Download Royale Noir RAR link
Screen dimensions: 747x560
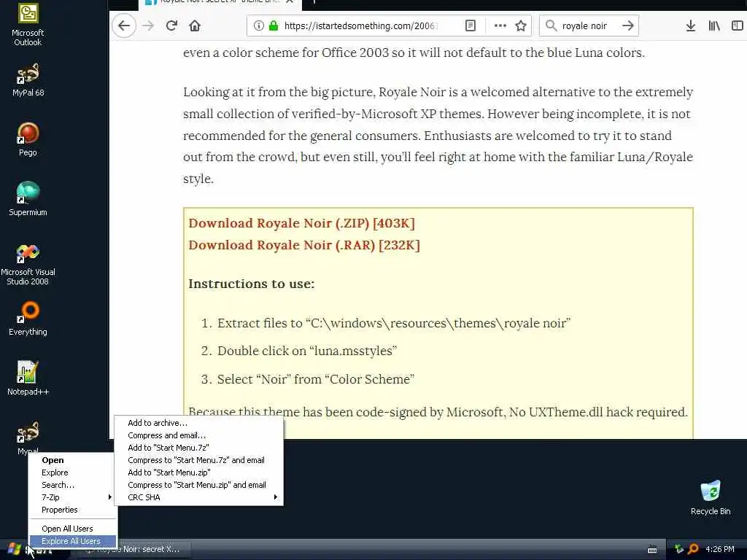304,245
